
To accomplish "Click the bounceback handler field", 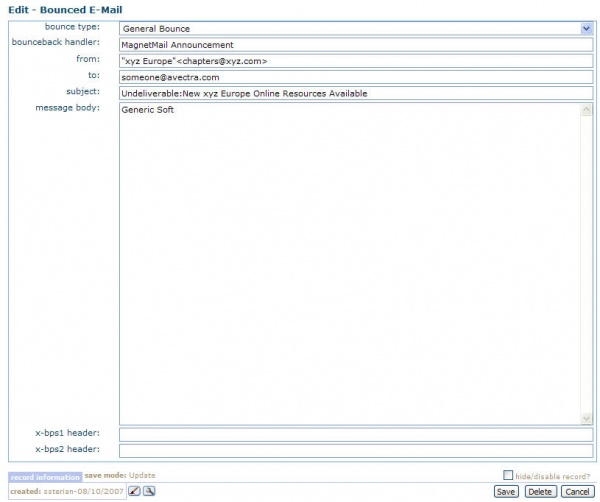I will click(356, 45).
